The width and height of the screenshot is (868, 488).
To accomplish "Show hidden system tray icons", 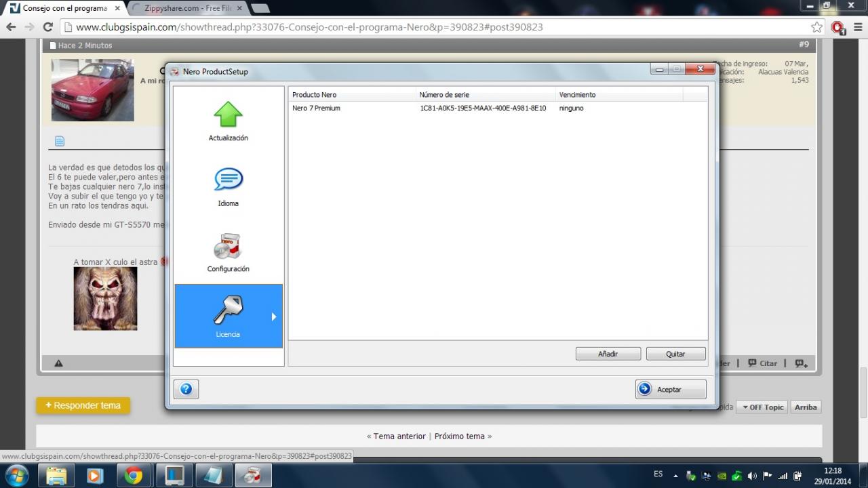I will (675, 476).
